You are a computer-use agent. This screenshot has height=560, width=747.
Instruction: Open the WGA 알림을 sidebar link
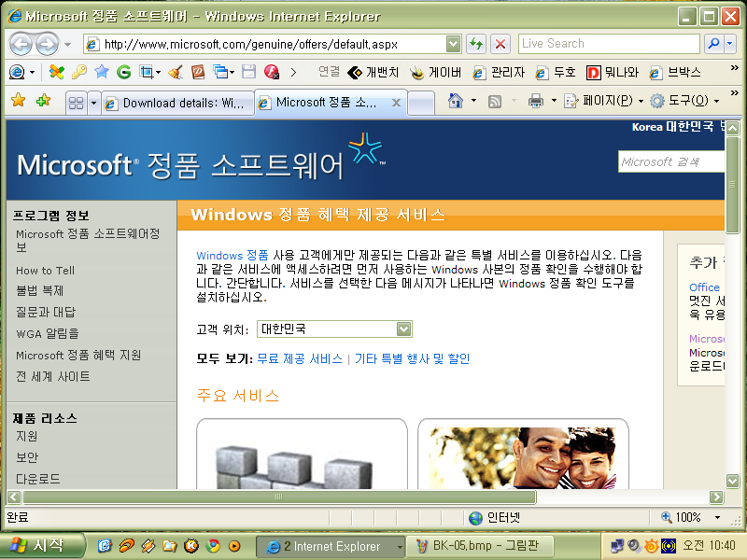[48, 334]
